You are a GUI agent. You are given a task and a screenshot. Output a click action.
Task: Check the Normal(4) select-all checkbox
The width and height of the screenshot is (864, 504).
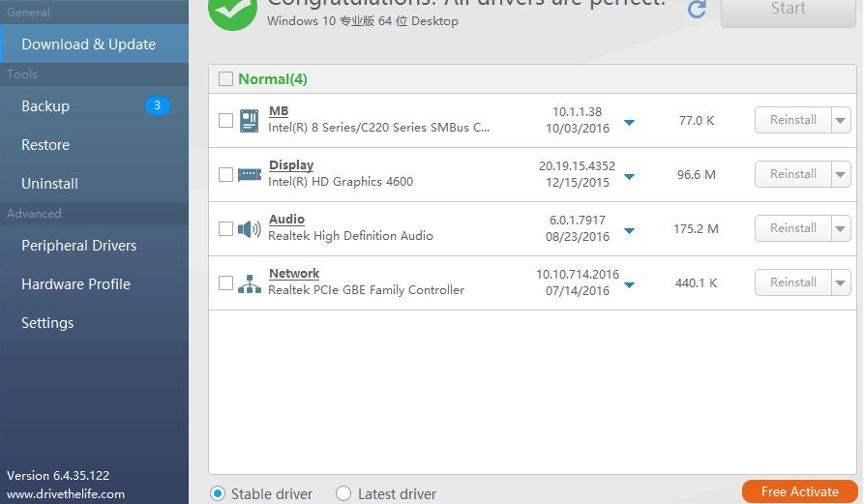225,79
